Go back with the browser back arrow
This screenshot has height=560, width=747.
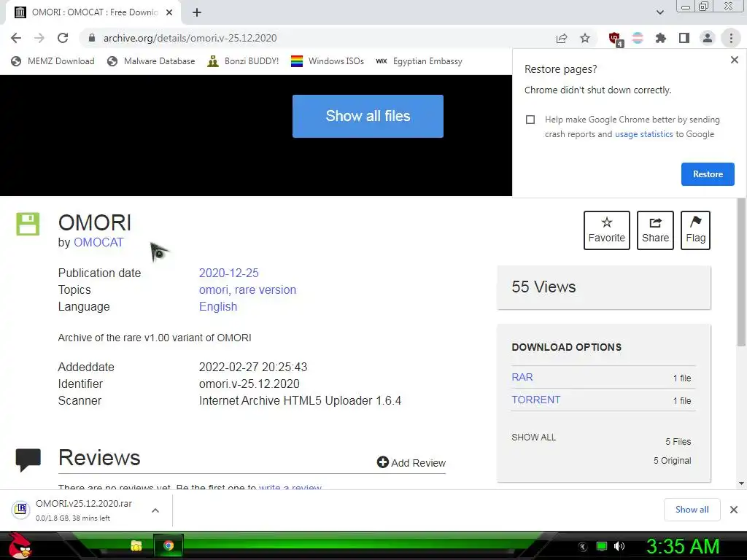click(x=16, y=38)
